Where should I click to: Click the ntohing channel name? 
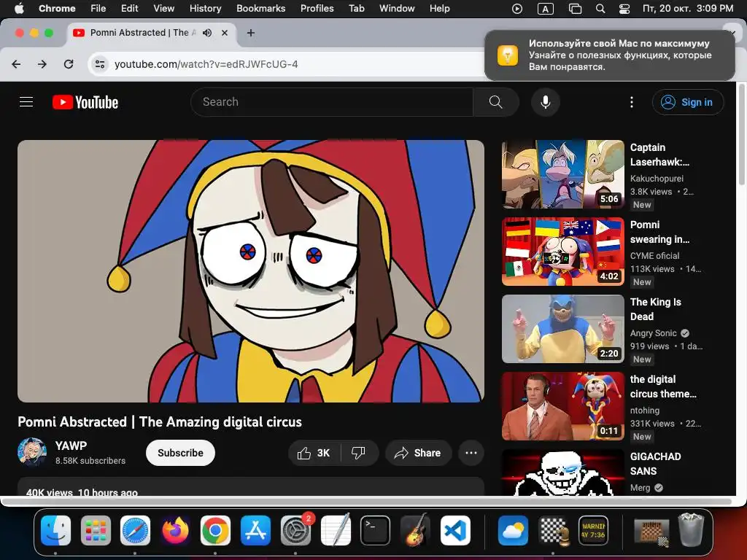coord(645,411)
